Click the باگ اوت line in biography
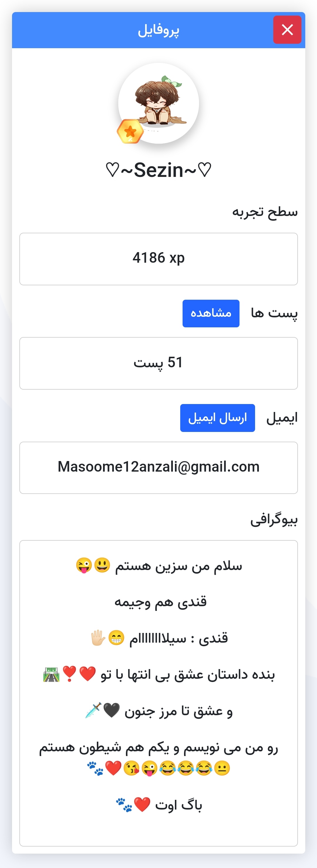 coord(178,805)
